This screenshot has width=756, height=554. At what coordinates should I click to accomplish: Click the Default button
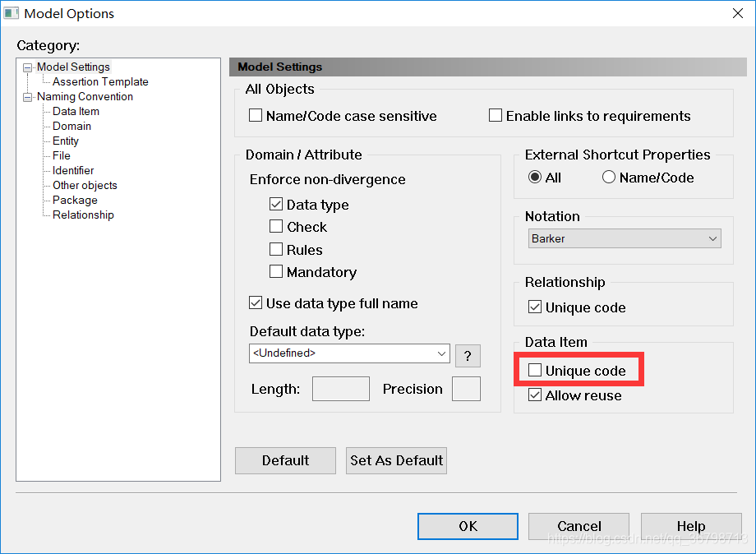point(285,460)
